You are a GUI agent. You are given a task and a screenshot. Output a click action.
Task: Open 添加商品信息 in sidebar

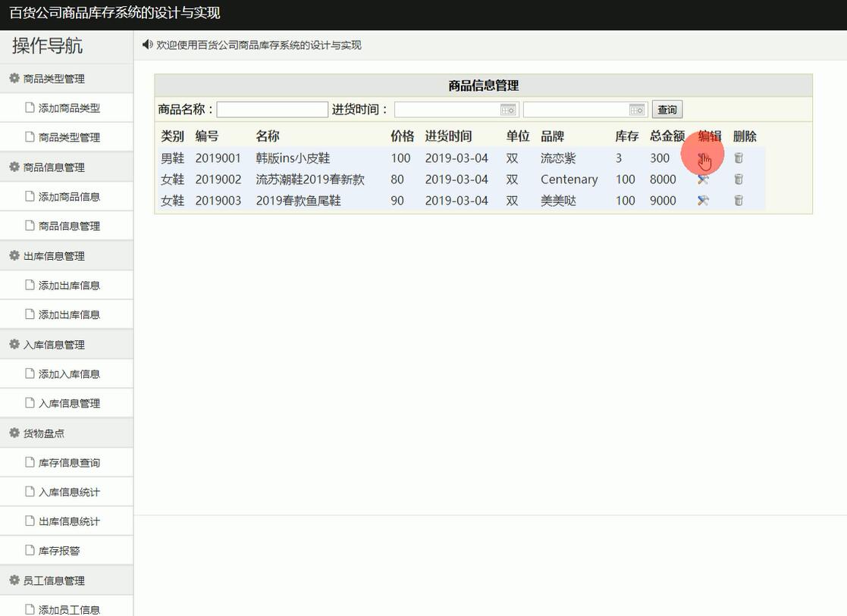tap(69, 197)
